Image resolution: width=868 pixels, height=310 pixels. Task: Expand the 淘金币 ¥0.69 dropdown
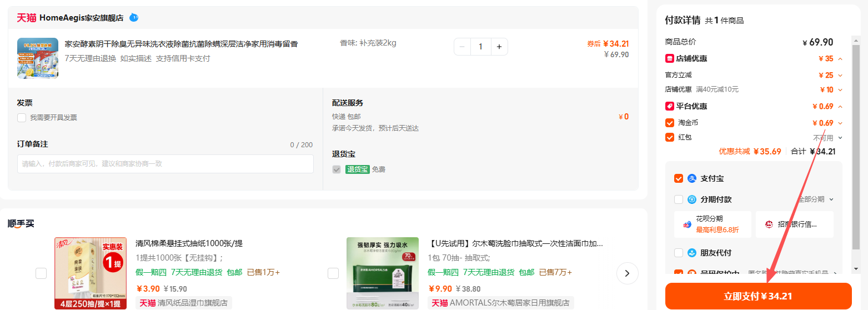840,123
